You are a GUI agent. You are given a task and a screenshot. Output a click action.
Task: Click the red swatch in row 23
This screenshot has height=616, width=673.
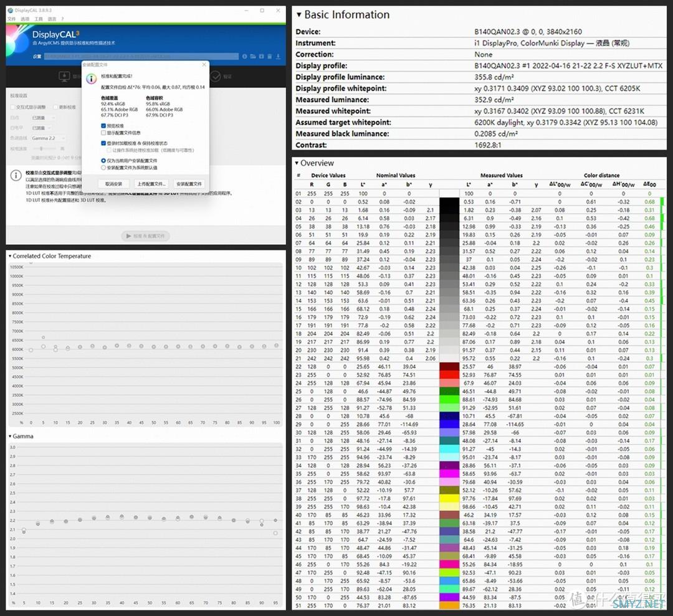[x=449, y=375]
